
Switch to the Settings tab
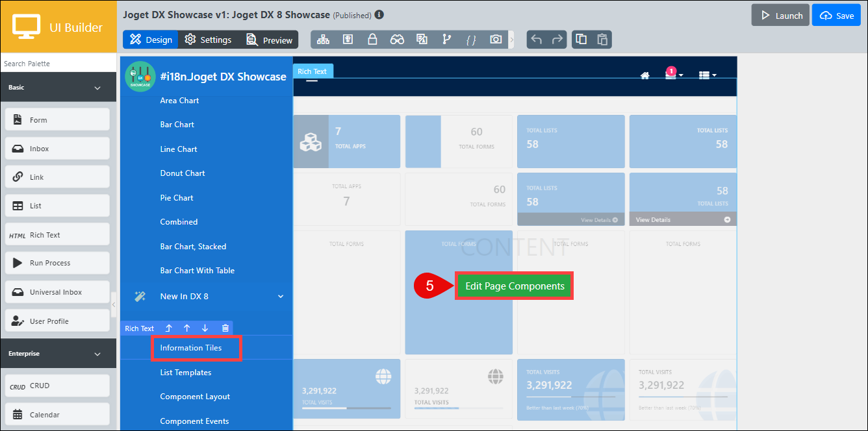click(x=208, y=40)
